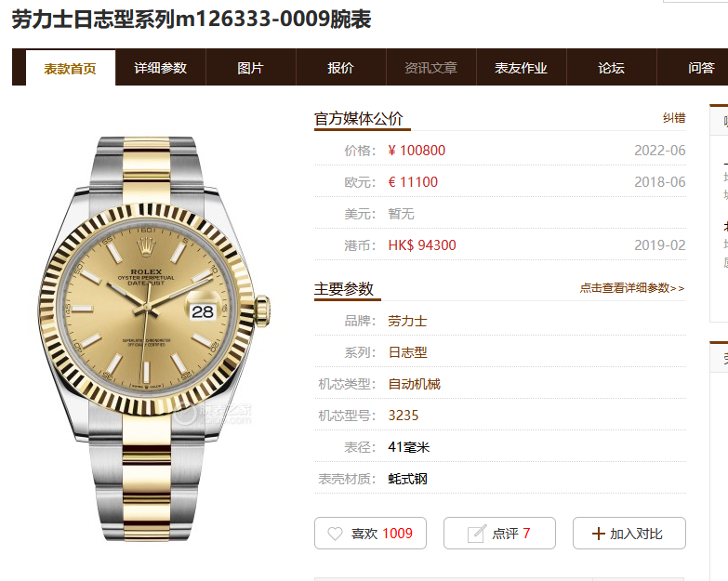Switch to the 详细参数 tab

[x=160, y=68]
